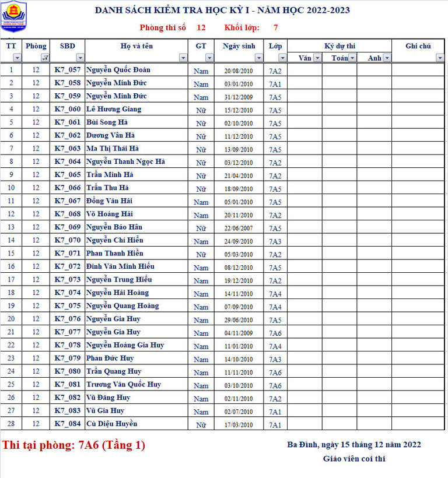Select cell Nguyễn Chí Hiền
Screen dimensions: 448x478
click(x=136, y=240)
